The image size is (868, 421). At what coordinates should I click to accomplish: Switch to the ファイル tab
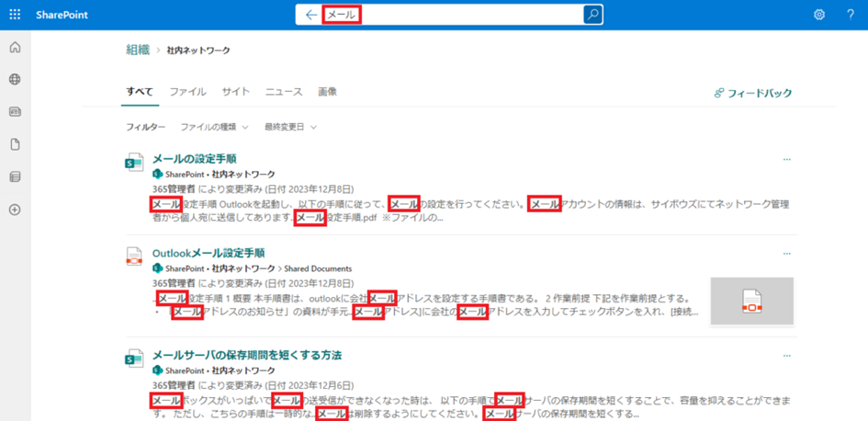coord(187,92)
